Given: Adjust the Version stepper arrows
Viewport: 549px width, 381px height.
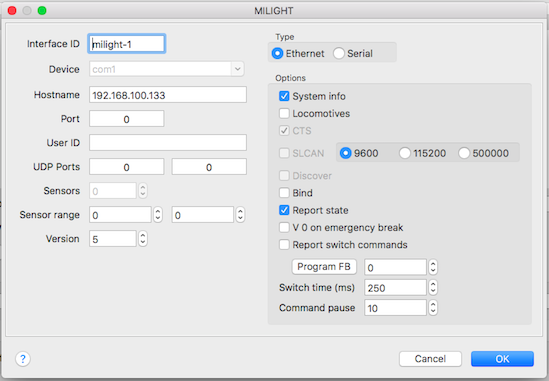Looking at the screenshot, I should point(143,239).
